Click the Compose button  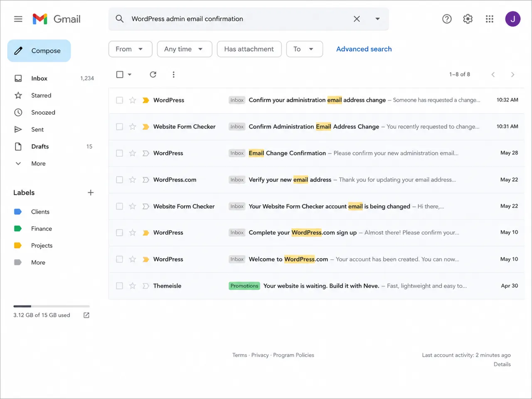[x=39, y=51]
